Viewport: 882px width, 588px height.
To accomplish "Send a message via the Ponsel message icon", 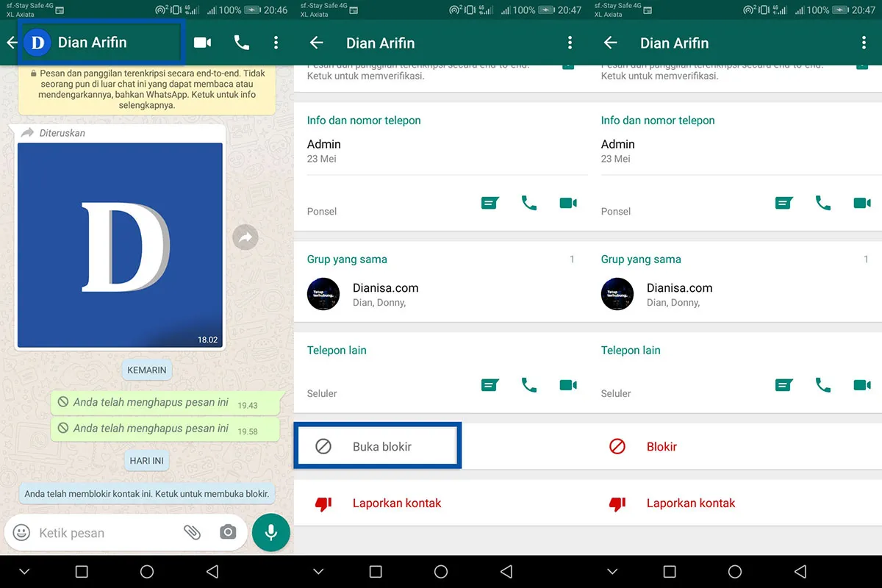I will [490, 203].
